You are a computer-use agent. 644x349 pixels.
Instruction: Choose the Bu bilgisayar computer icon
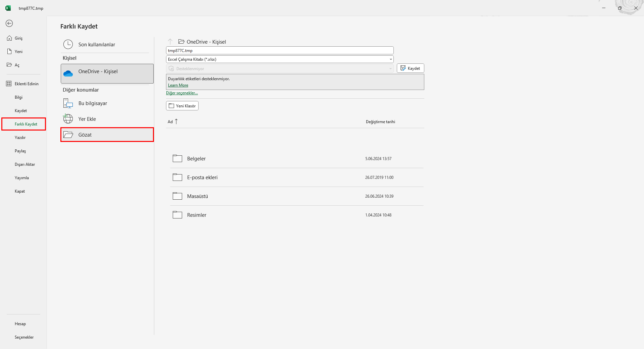(x=68, y=103)
